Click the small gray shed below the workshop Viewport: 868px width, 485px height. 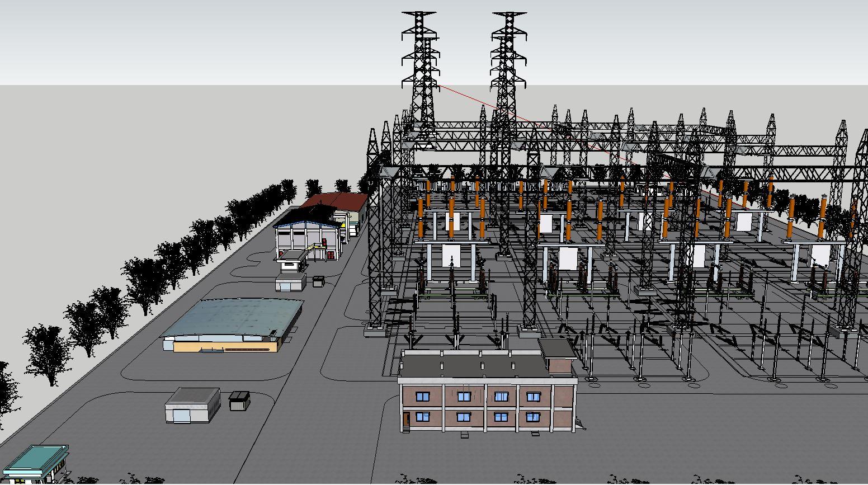click(290, 281)
